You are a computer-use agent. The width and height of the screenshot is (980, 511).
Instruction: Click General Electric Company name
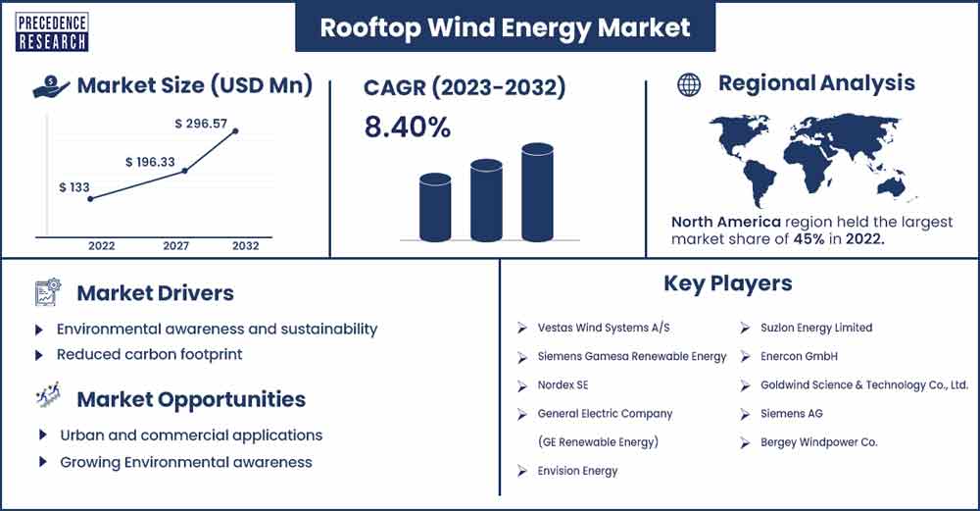605,414
